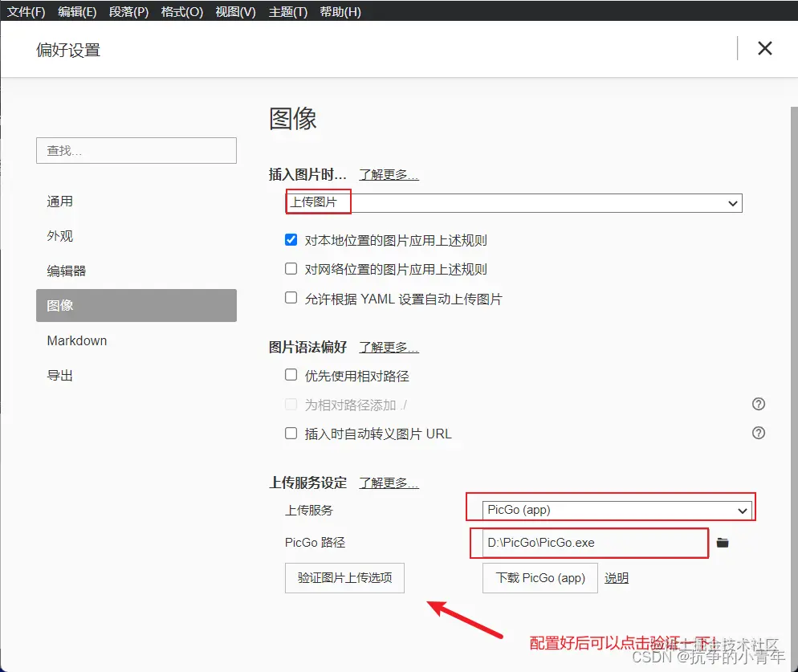The image size is (798, 672).
Task: Toggle the disabled 为相对路径添加 ./ checkbox
Action: click(x=291, y=404)
